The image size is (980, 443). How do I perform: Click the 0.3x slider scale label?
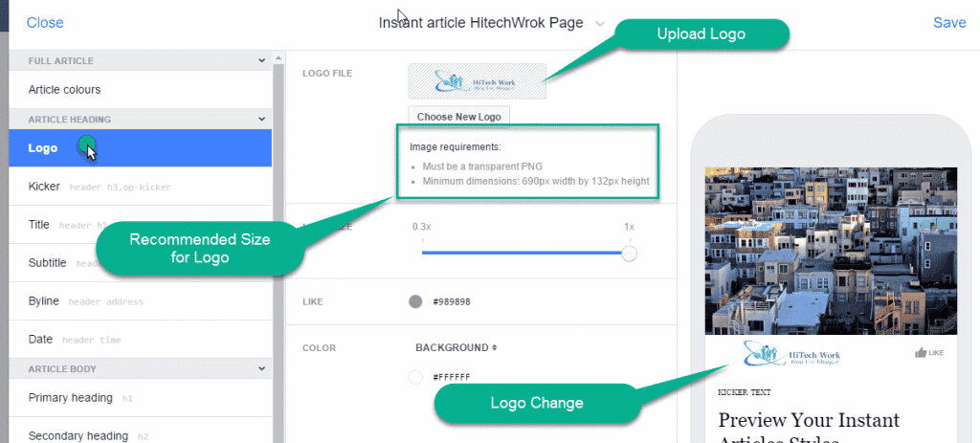coord(421,226)
